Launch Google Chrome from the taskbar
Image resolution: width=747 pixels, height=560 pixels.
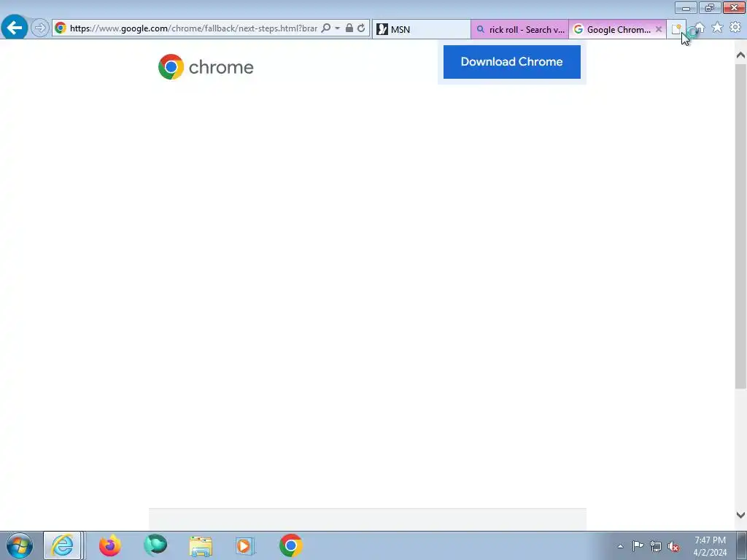click(290, 545)
